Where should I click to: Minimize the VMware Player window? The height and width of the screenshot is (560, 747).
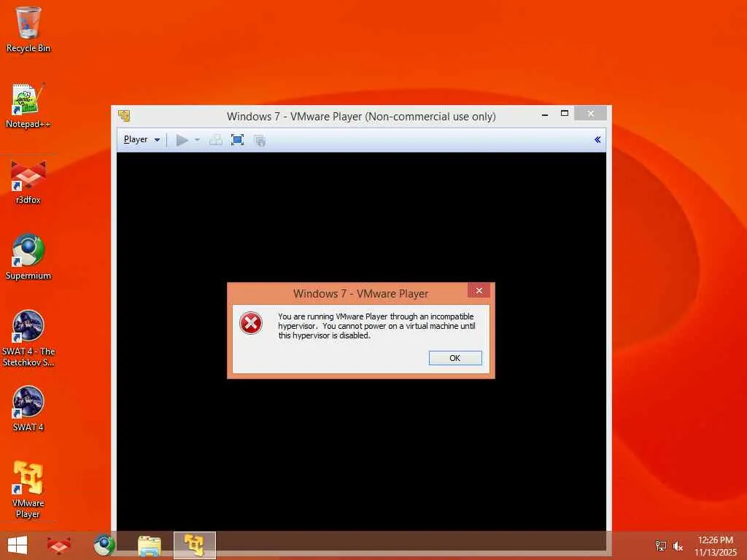544,114
